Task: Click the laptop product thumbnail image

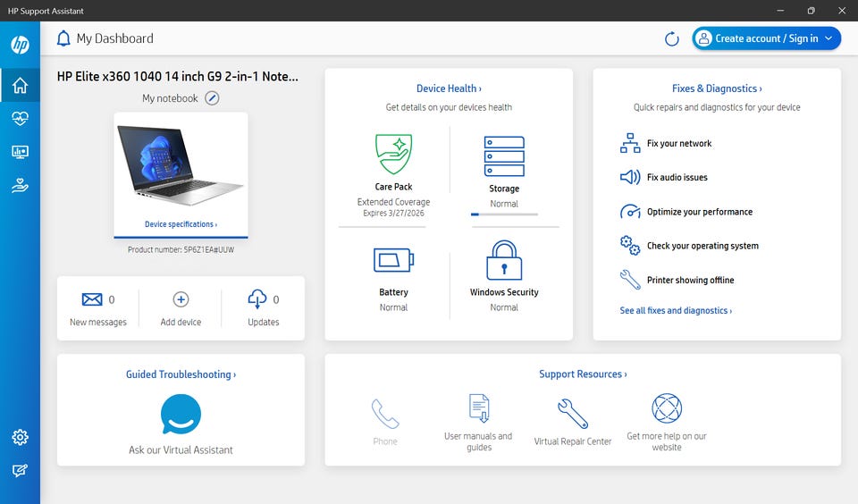Action: [181, 164]
